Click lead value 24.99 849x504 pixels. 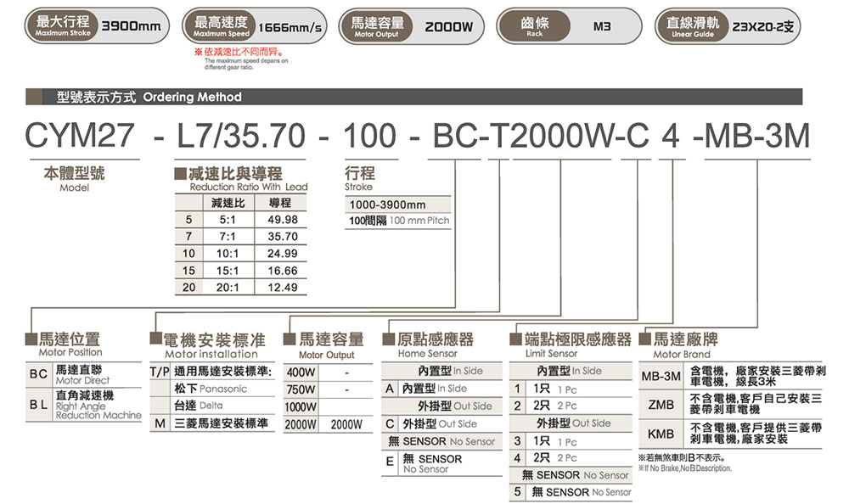[x=282, y=254]
